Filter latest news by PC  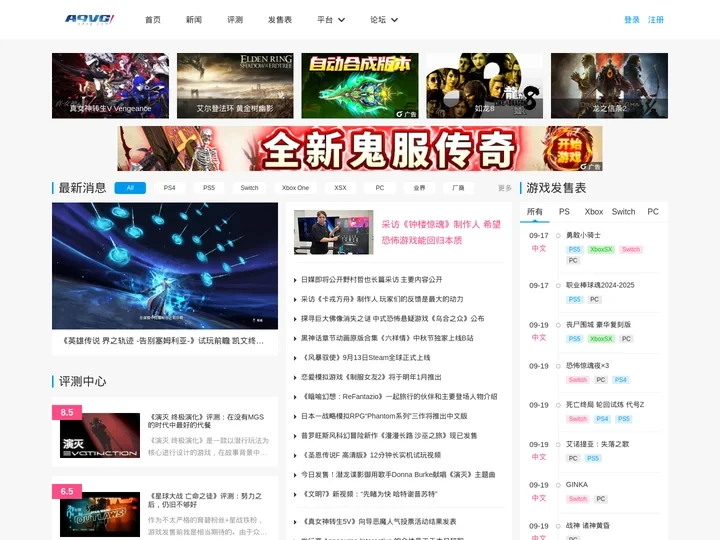(380, 188)
